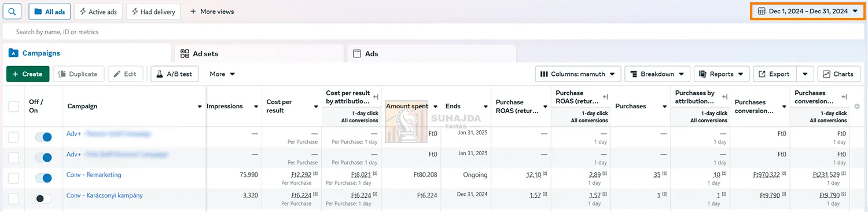The height and width of the screenshot is (212, 868).
Task: Open the All ads view
Action: click(50, 12)
